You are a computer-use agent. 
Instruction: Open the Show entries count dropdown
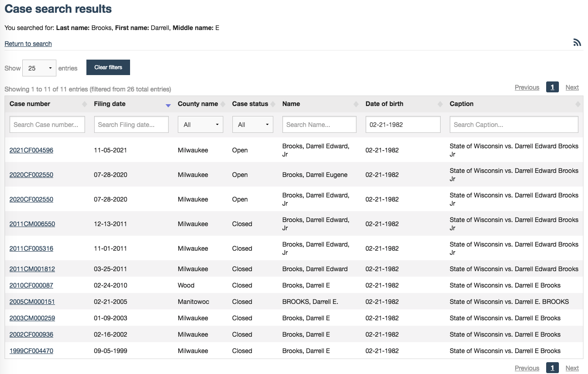coord(40,68)
